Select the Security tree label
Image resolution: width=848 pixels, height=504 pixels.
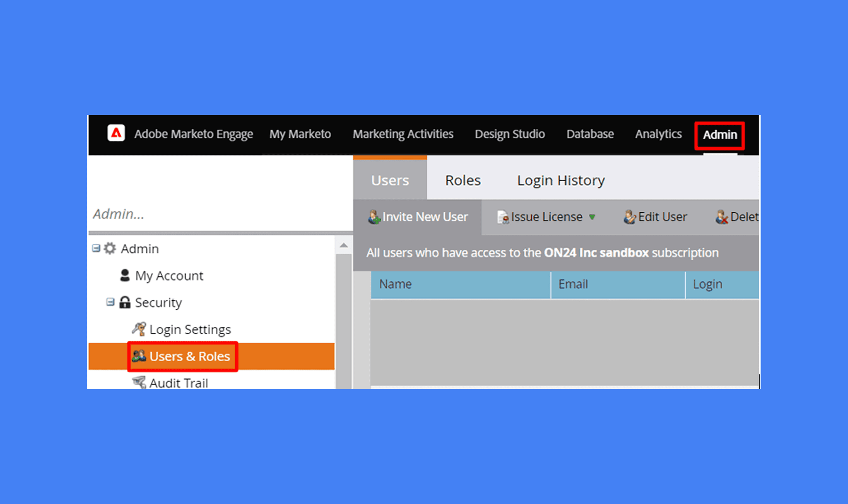(158, 302)
